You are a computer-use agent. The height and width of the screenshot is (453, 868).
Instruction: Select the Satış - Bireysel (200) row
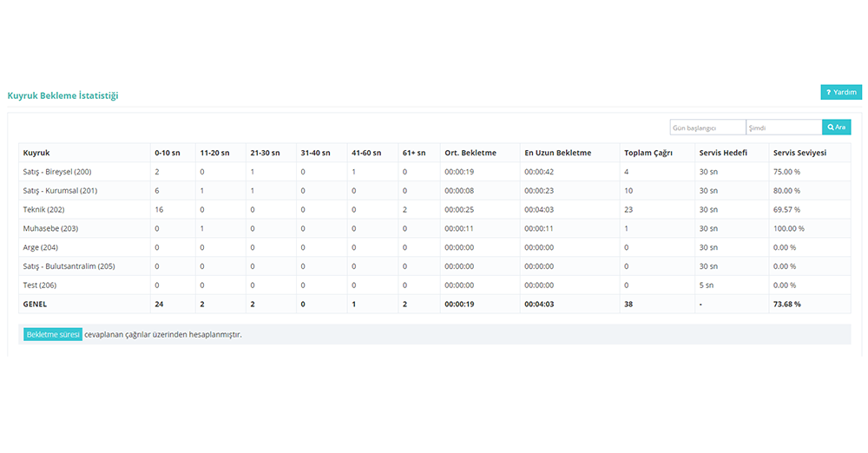point(57,172)
